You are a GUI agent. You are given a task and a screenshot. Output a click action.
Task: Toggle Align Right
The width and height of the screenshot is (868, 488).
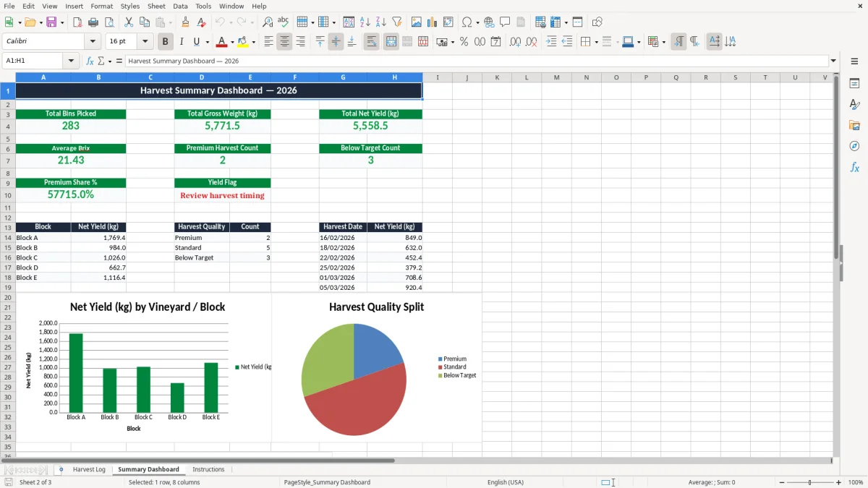[300, 42]
